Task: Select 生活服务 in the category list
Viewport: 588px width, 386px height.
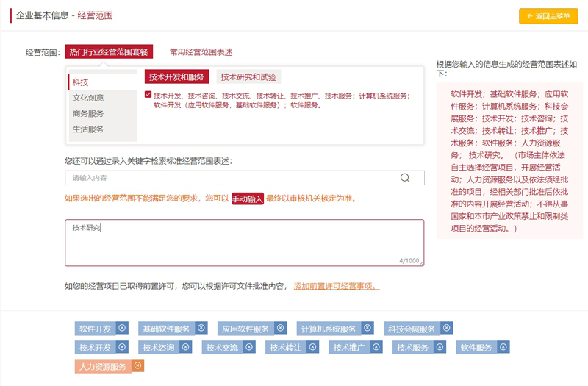Action: coord(88,129)
